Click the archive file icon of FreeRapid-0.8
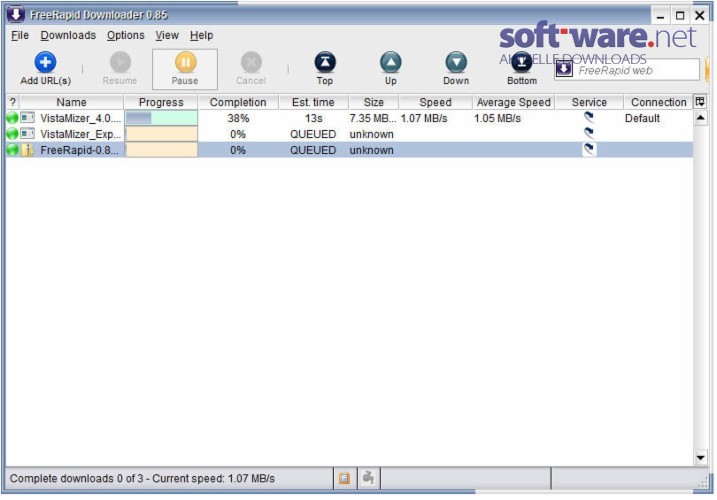This screenshot has height=500, width=717. 27,150
